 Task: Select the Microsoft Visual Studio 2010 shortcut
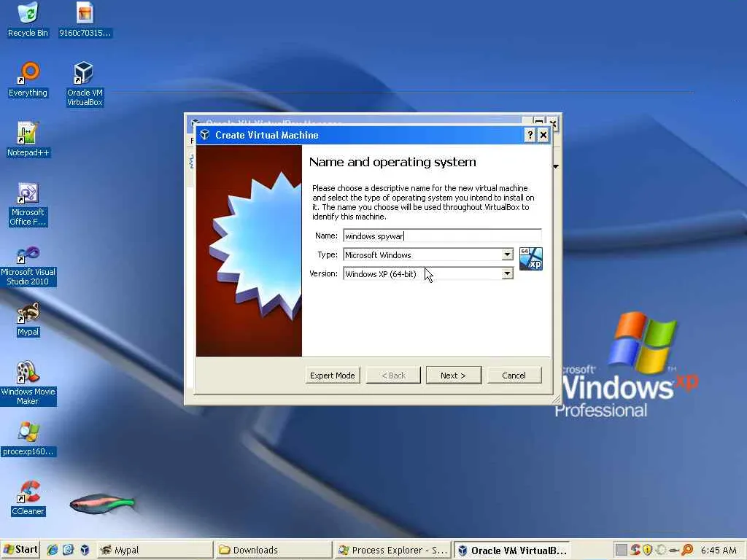[28, 265]
